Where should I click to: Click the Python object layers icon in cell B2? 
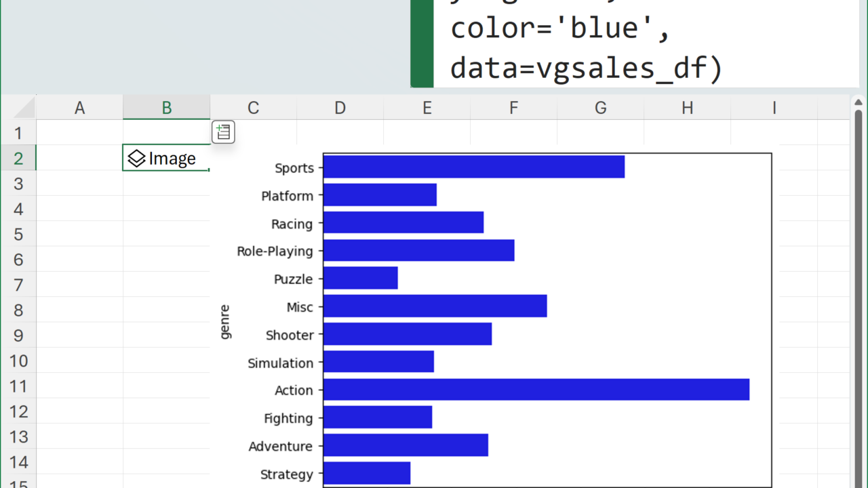click(137, 159)
